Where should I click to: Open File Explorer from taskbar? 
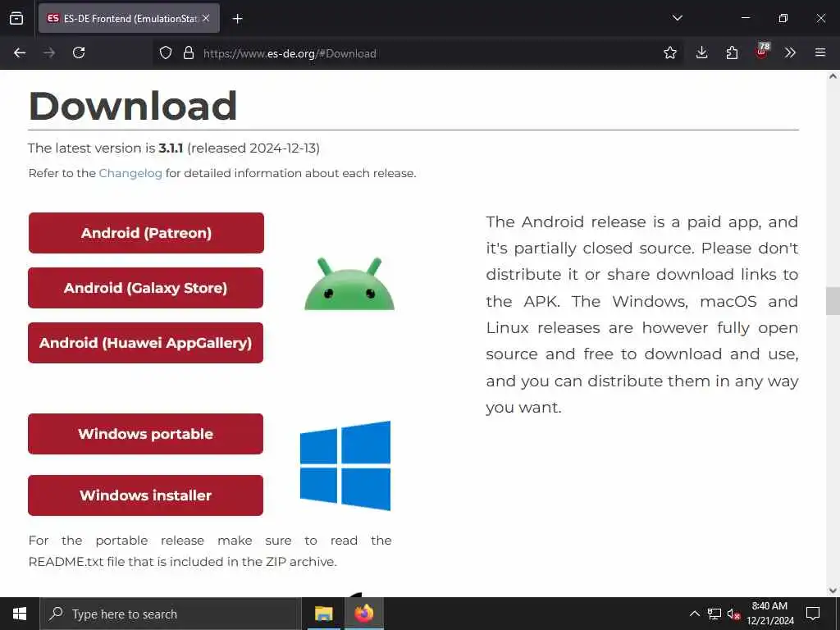coord(323,614)
